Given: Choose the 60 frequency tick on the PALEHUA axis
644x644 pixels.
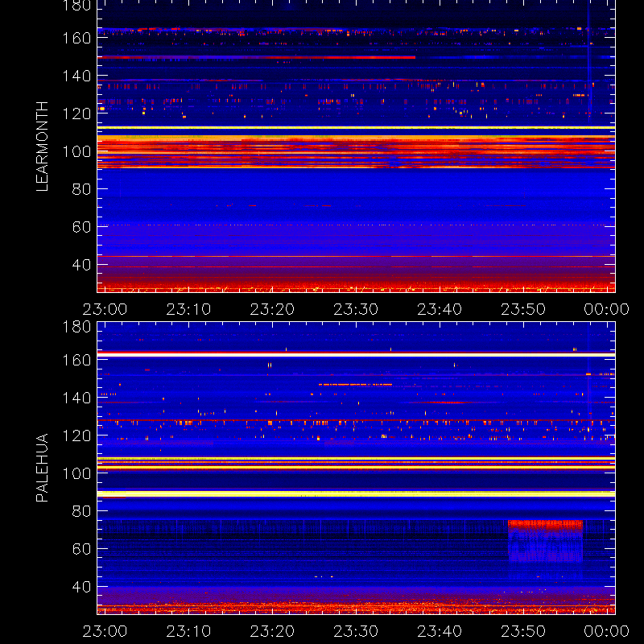Looking at the screenshot, I should click(81, 549).
